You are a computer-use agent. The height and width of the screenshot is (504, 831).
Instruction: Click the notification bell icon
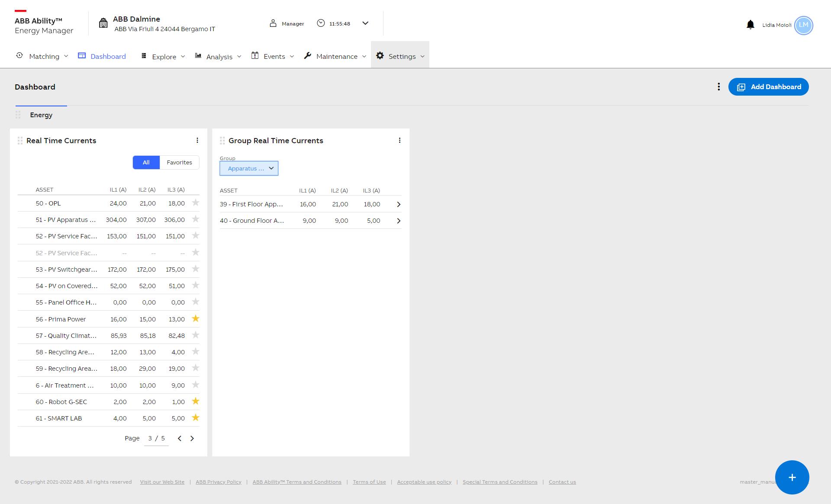click(x=750, y=25)
